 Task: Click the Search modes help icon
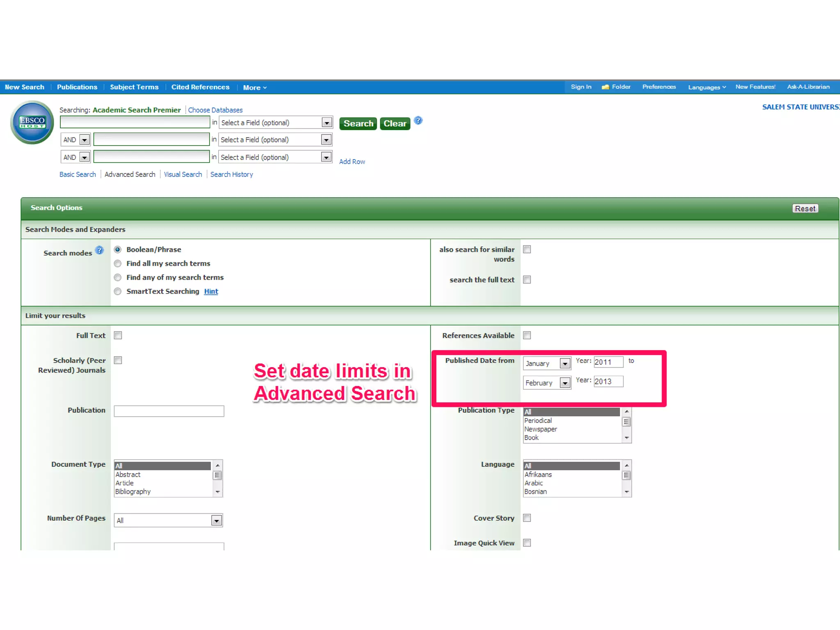click(99, 251)
